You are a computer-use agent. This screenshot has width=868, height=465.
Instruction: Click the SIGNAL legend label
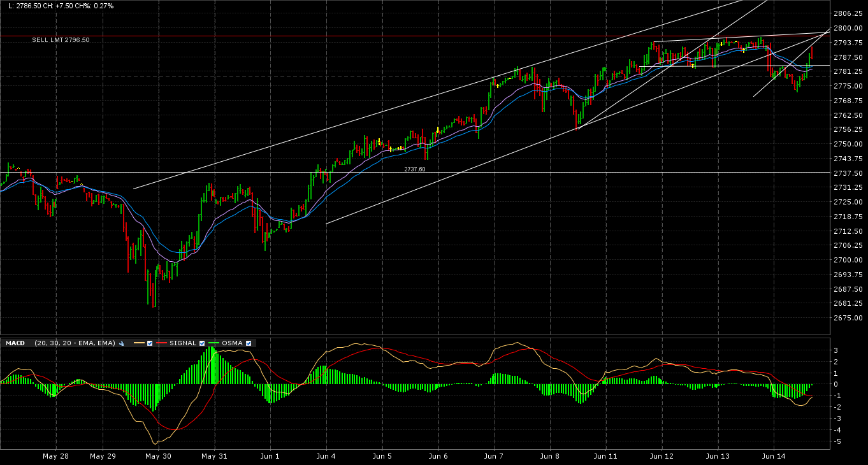[184, 343]
